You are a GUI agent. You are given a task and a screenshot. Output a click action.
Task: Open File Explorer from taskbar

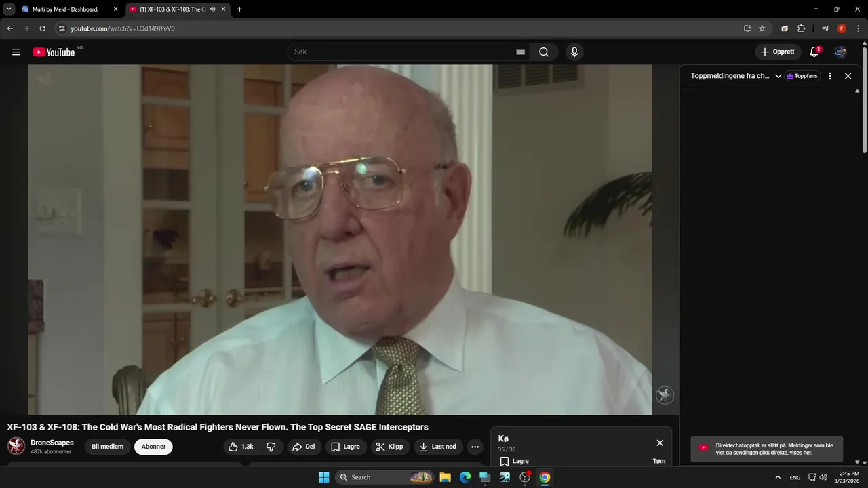445,477
